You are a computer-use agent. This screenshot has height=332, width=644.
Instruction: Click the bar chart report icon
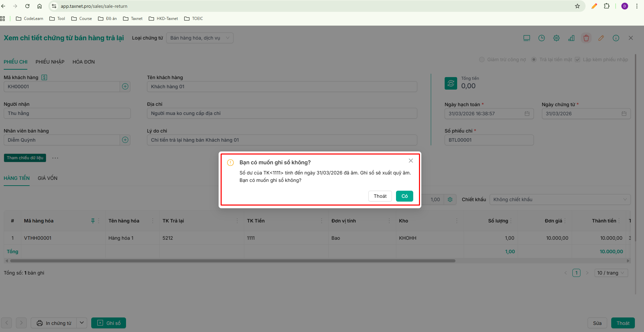point(571,38)
